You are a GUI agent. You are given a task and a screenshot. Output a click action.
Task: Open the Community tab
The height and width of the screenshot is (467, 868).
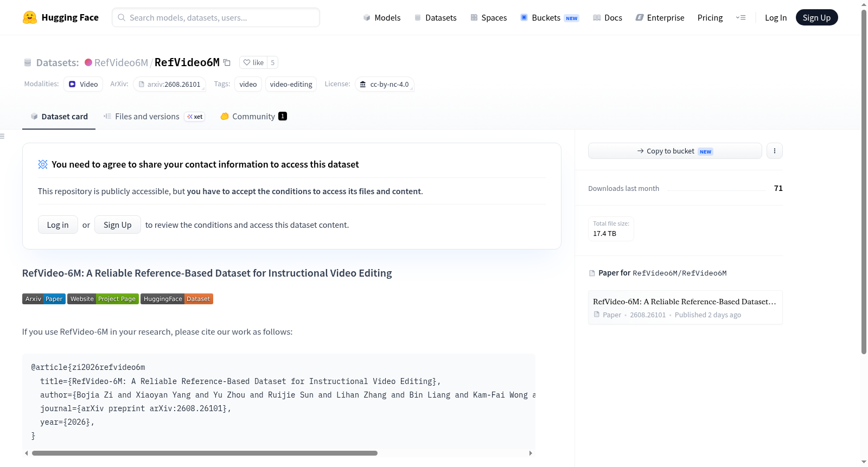pyautogui.click(x=253, y=117)
